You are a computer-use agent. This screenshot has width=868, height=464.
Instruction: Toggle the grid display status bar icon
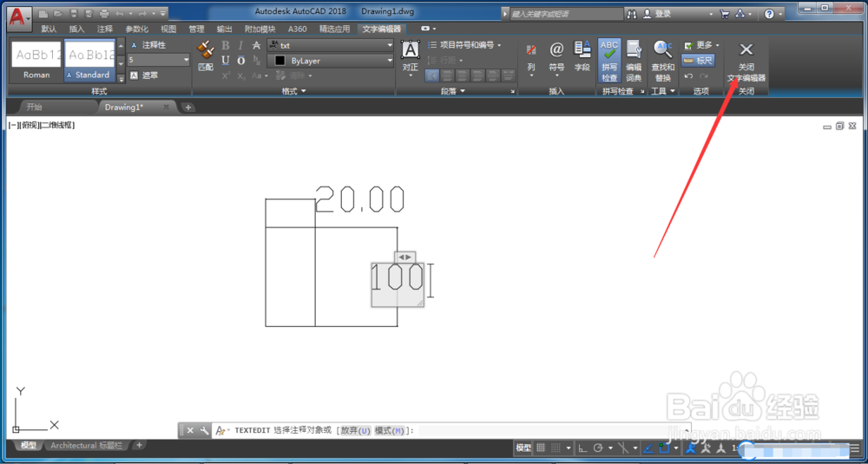point(542,448)
